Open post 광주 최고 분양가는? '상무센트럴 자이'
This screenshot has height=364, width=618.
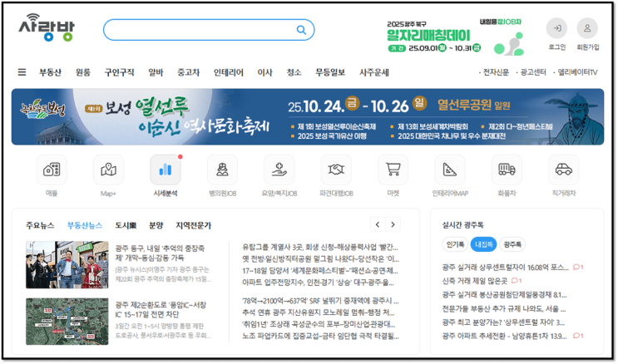tap(504, 322)
